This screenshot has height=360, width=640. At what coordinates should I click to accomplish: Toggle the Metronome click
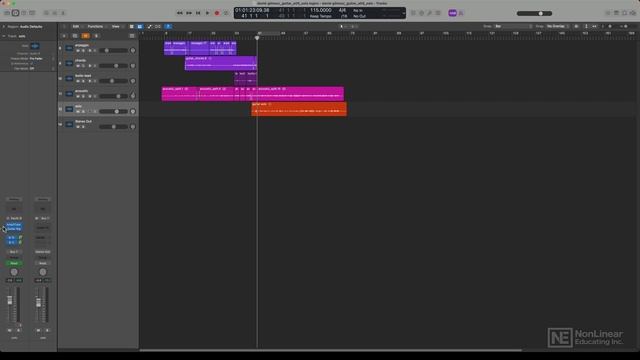pos(461,13)
